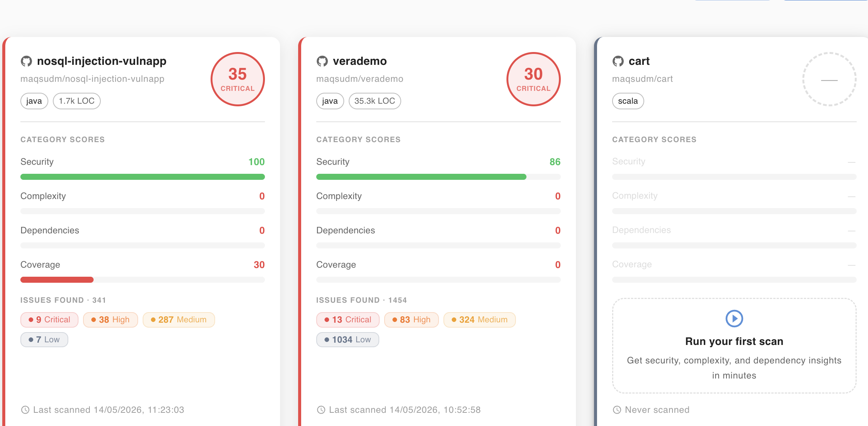Filter by 38 High issues badge

111,320
